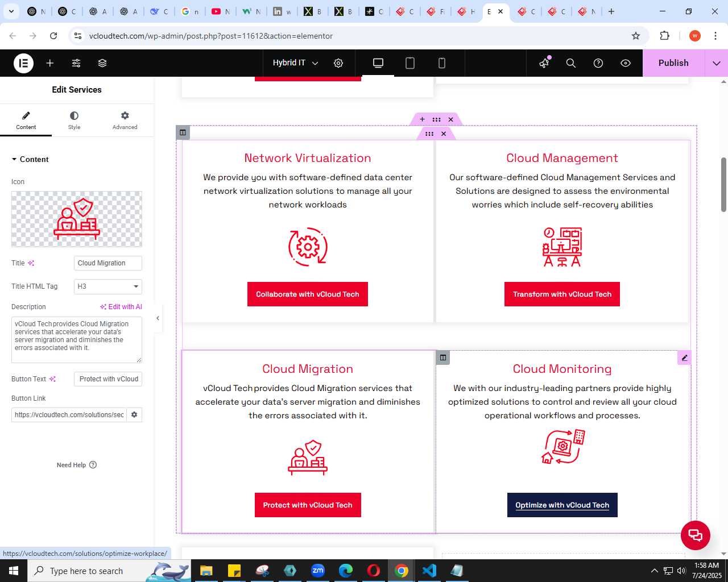728x582 pixels.
Task: Click the Cloud Monitoring icon image
Action: pyautogui.click(x=563, y=447)
